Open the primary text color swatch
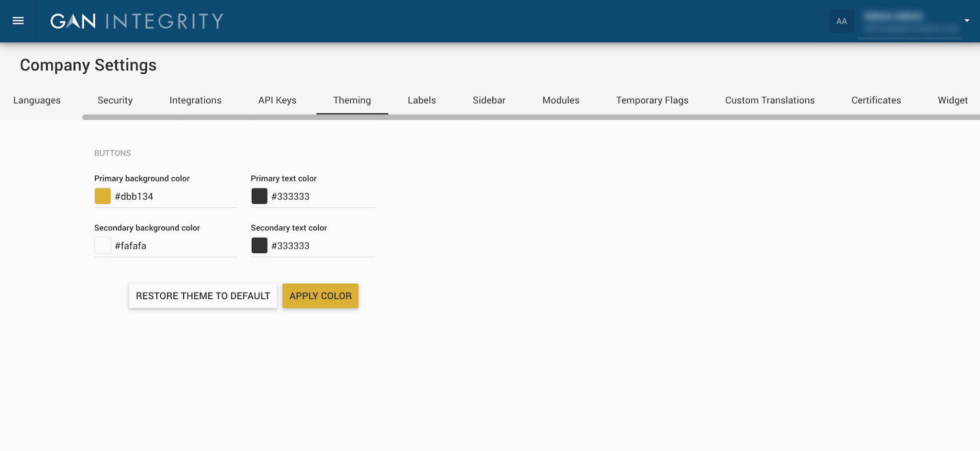 [259, 196]
